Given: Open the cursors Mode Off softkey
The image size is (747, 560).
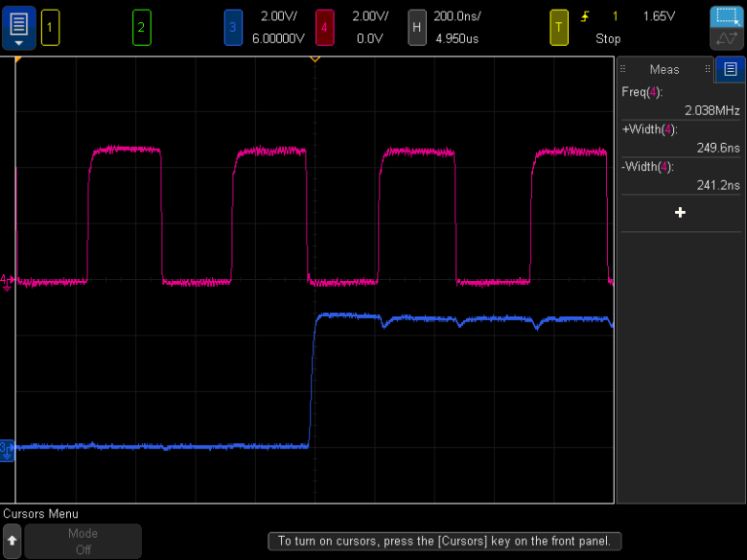Looking at the screenshot, I should point(83,541).
